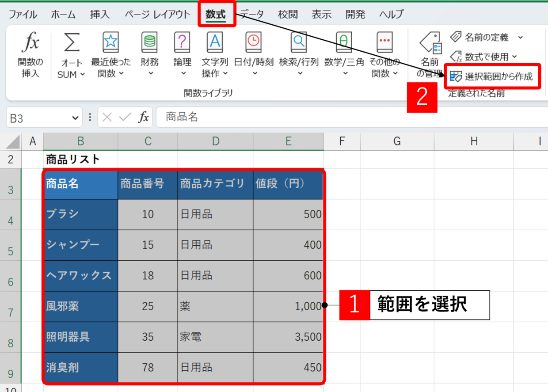Open the Name Box dropdown arrow
Viewport: 548px width, 392px height.
coord(74,118)
